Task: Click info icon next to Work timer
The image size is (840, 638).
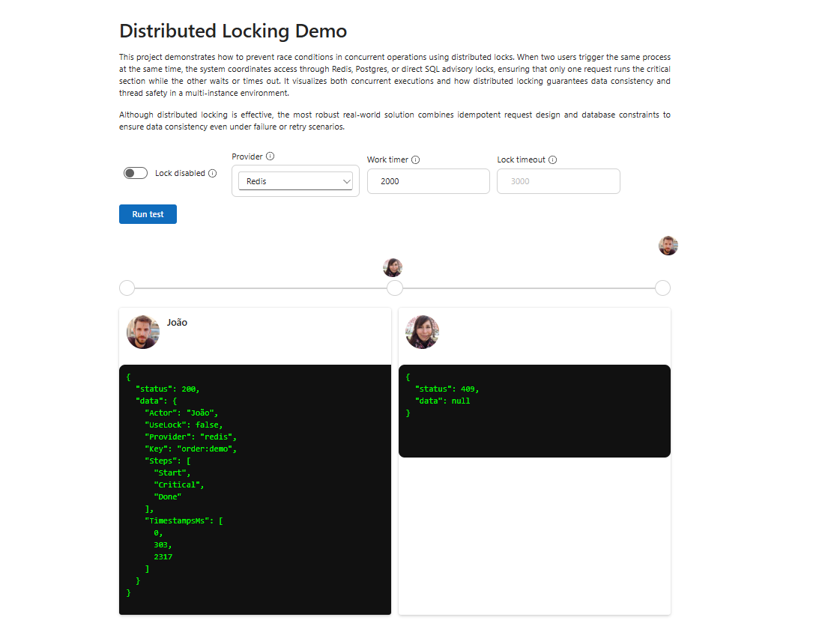Action: click(416, 159)
